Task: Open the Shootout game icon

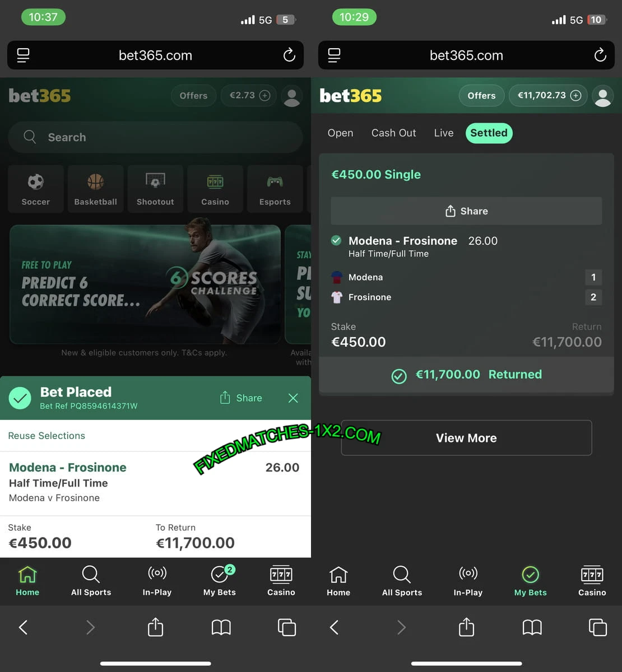Action: point(155,189)
